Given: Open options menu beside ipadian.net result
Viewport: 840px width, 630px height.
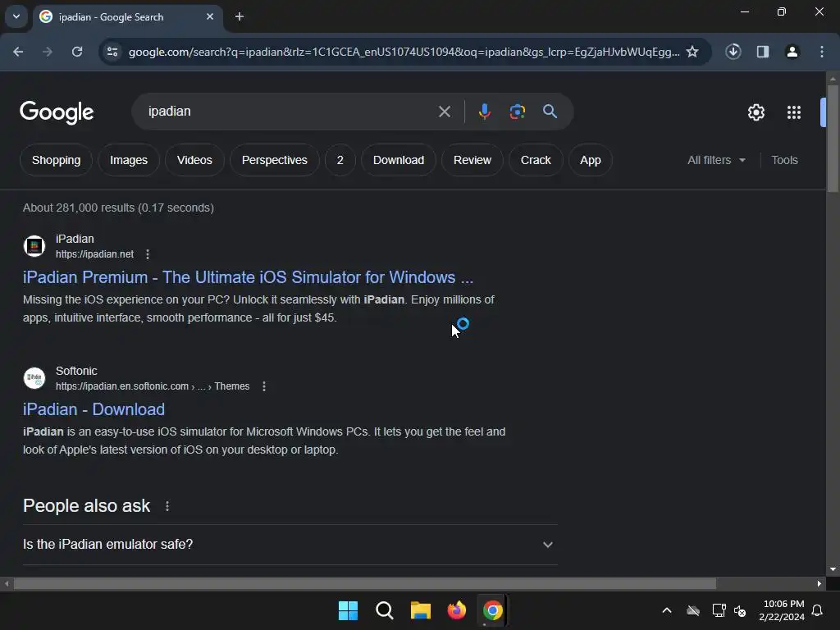Looking at the screenshot, I should pos(148,254).
